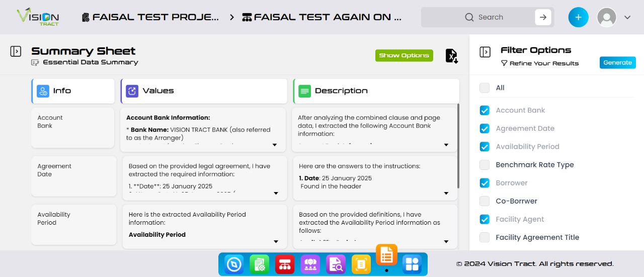The image size is (644, 277).
Task: Click the '1. Date: 25 January 2025' text
Action: 336,178
